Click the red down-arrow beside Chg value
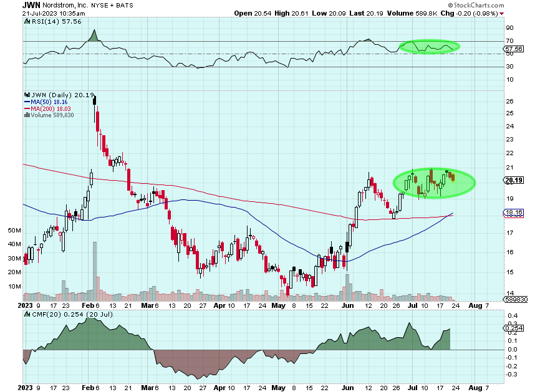The height and width of the screenshot is (392, 535). coord(501,14)
